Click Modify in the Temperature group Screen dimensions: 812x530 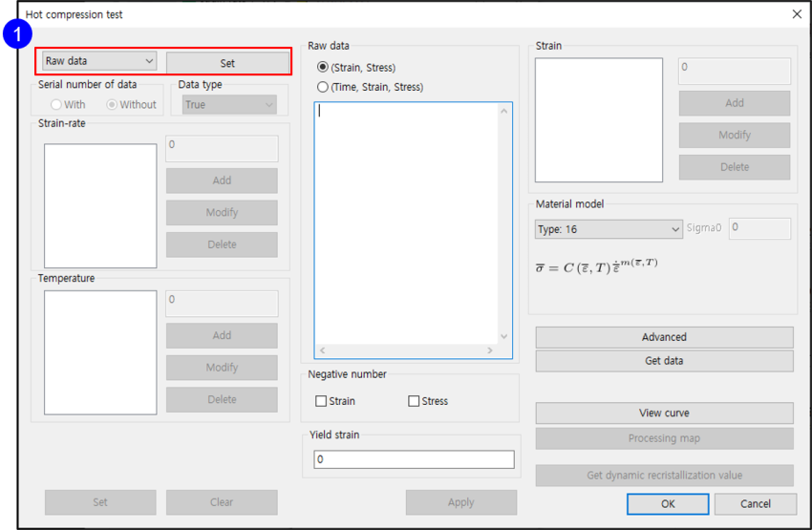click(x=222, y=368)
